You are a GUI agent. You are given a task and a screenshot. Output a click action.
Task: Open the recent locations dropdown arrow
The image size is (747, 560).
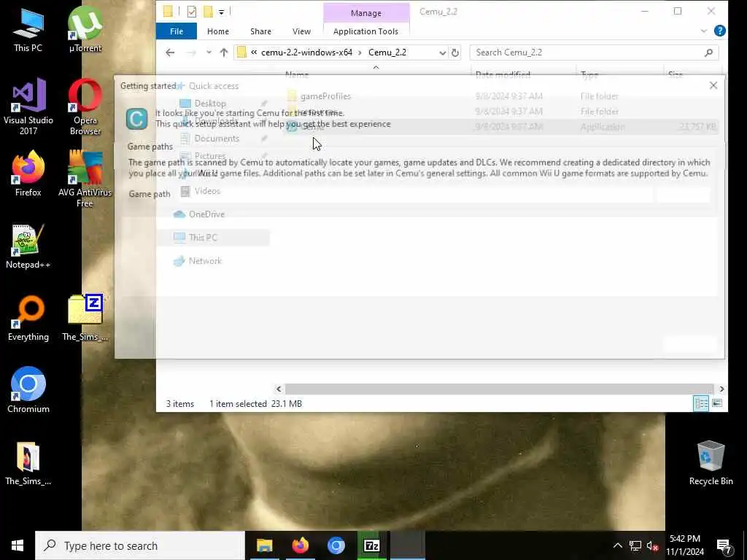[x=209, y=52]
